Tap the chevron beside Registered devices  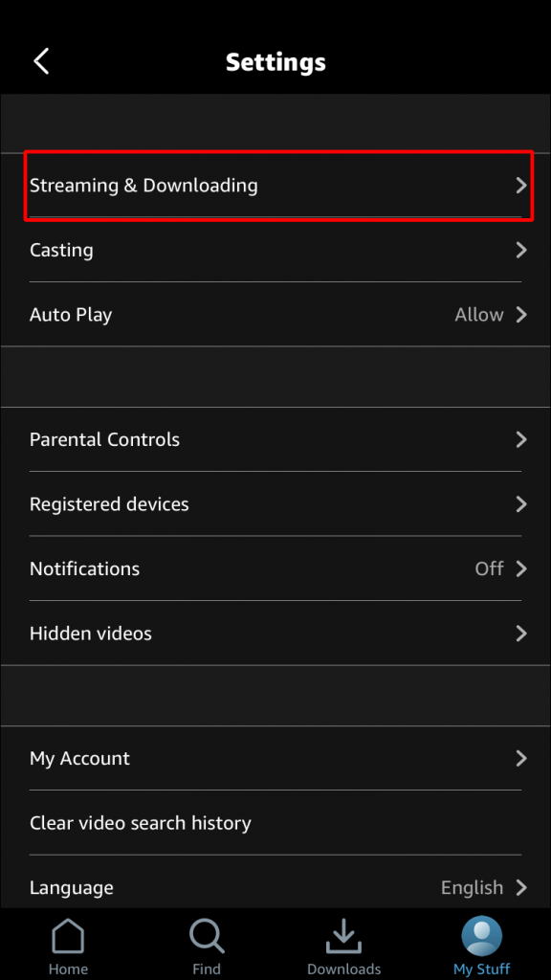pos(521,504)
